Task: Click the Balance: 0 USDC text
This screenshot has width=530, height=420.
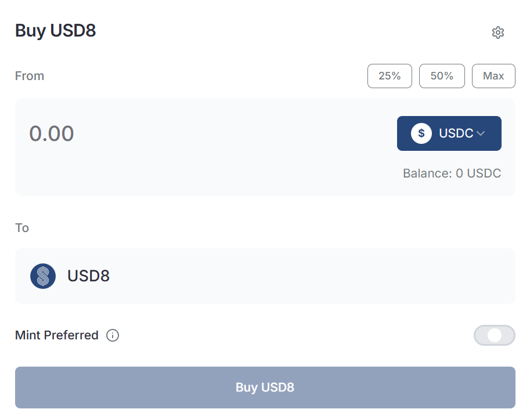Action: [452, 173]
